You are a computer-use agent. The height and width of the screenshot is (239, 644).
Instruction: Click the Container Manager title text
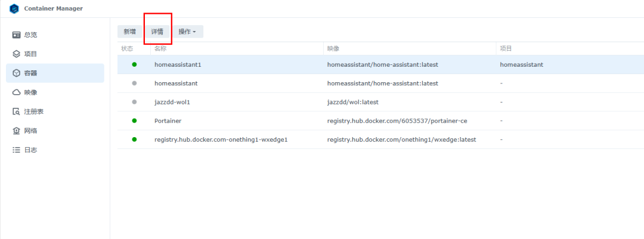click(54, 8)
